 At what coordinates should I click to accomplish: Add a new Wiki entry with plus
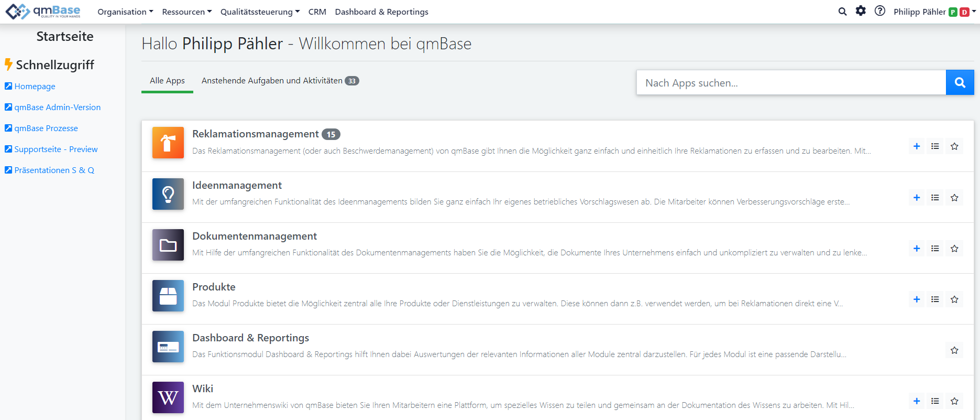pos(917,401)
